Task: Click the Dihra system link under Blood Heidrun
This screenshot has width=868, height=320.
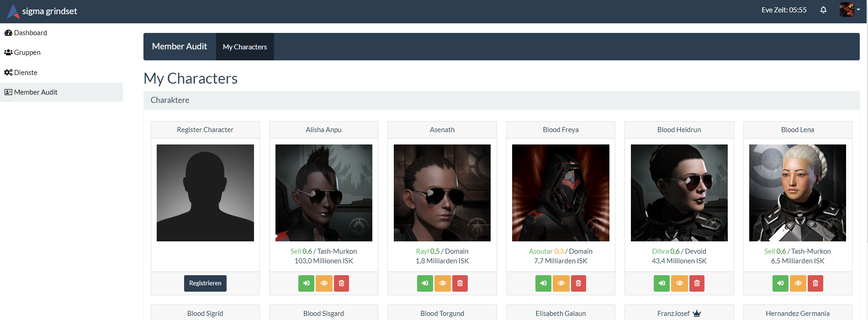Action: point(660,251)
